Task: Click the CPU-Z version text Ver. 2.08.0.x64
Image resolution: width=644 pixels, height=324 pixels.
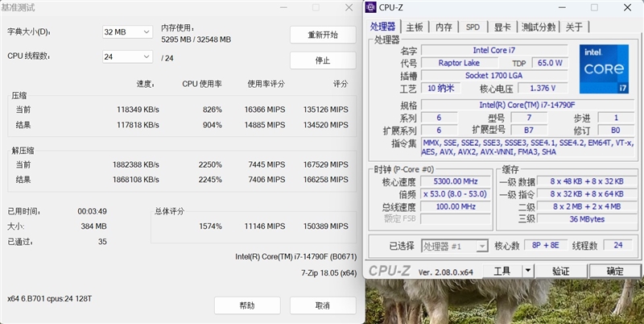Action: point(446,272)
